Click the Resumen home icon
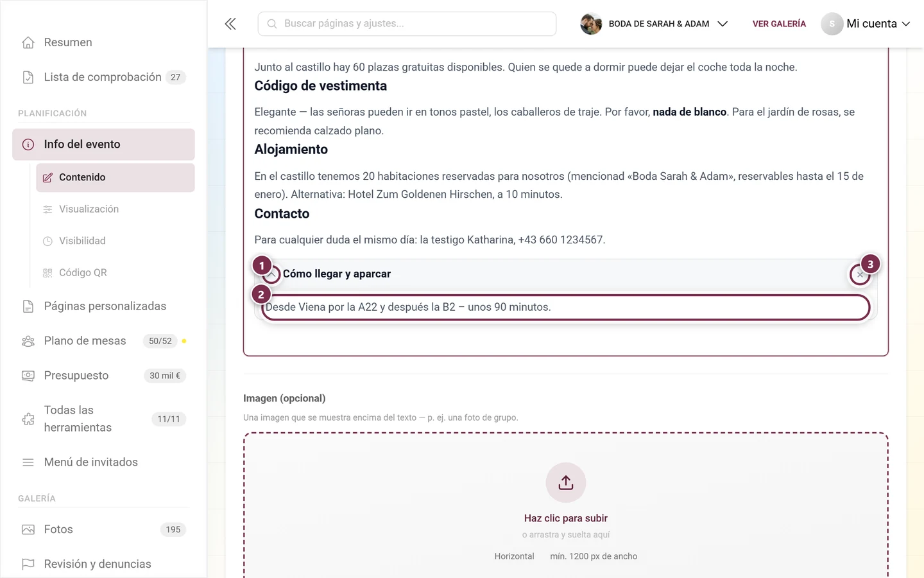This screenshot has height=578, width=924. click(28, 42)
